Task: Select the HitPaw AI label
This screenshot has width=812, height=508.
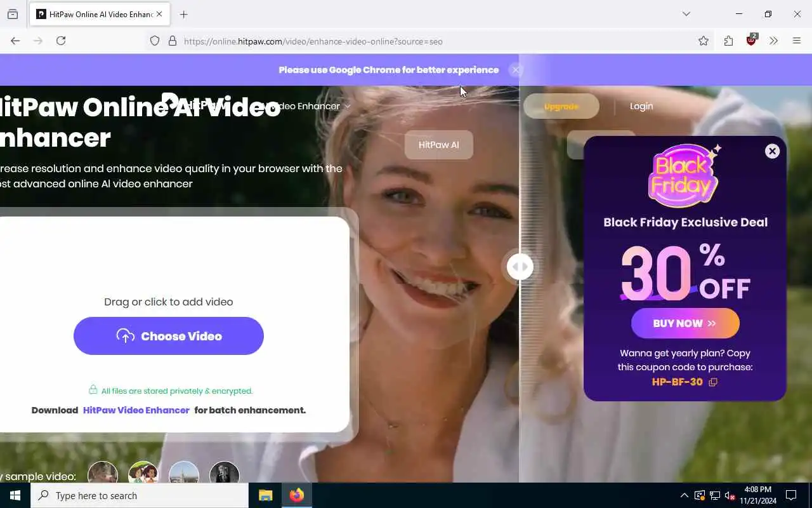Action: (439, 145)
